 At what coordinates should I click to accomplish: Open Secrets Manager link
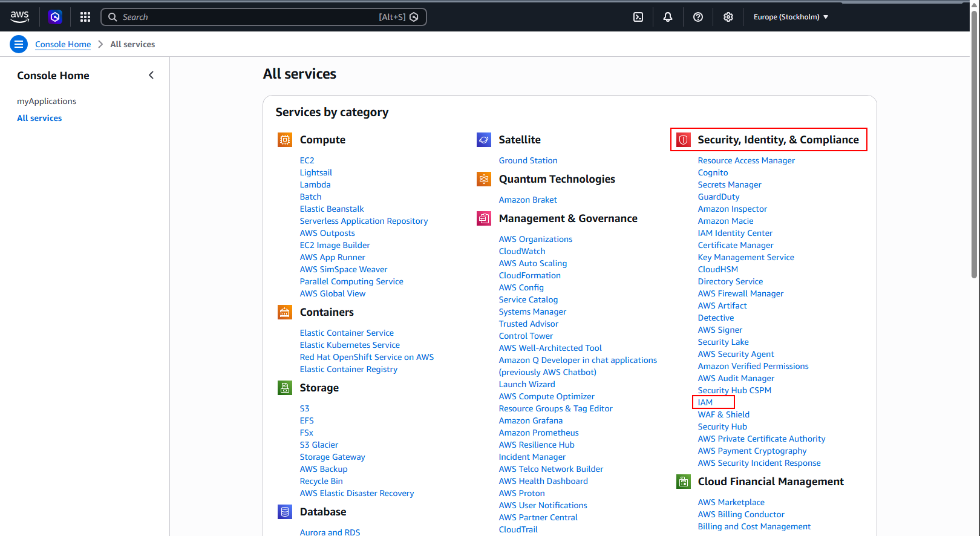click(730, 185)
